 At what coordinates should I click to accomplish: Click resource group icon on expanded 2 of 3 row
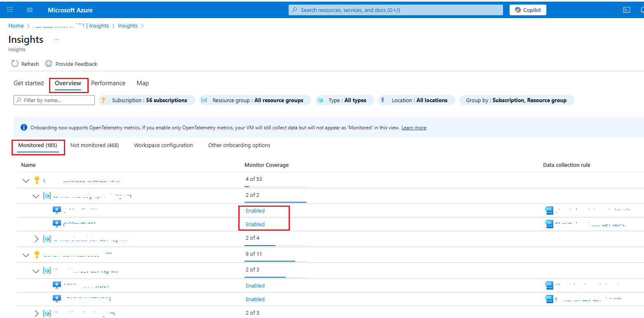47,271
